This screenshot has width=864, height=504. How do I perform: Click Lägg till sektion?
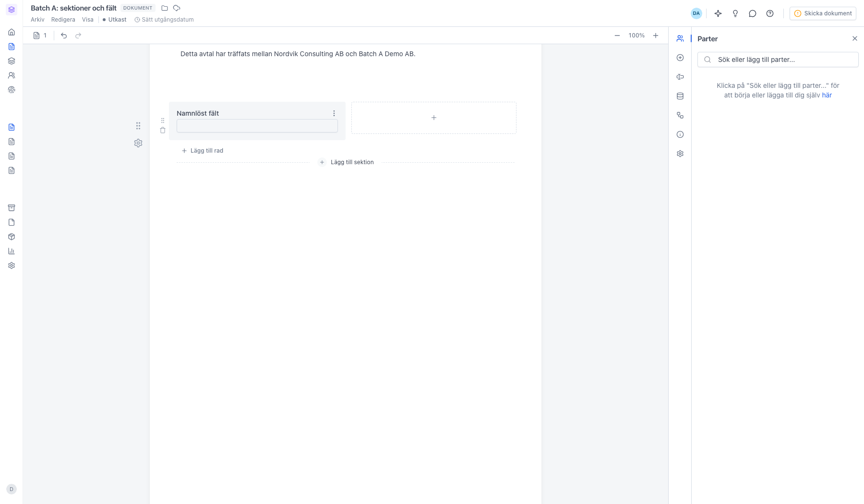pyautogui.click(x=346, y=162)
